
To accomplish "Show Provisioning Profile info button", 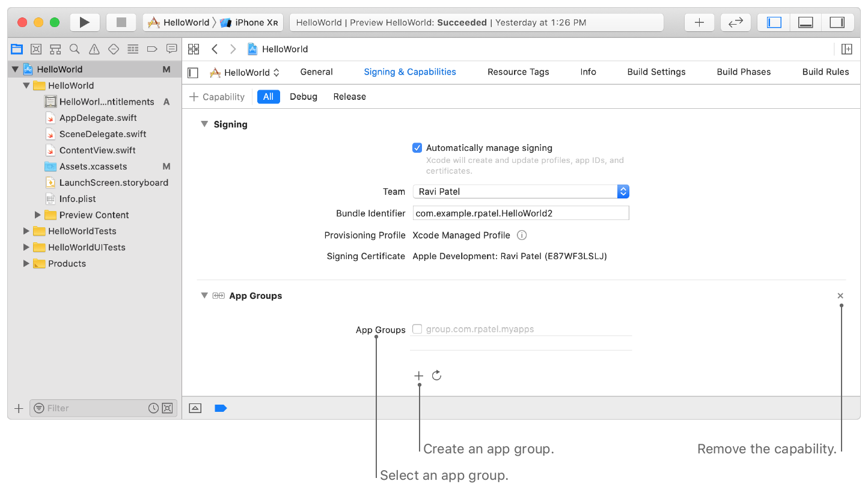I will (522, 235).
